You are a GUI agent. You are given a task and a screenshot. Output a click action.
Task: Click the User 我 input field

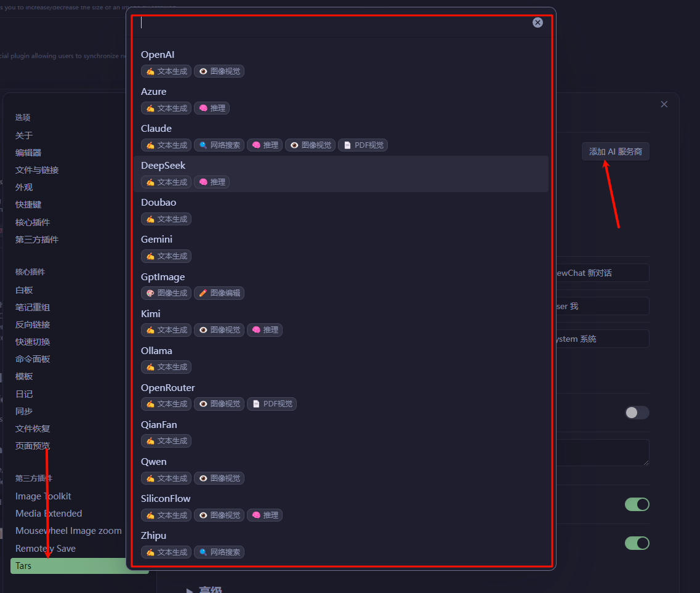coord(601,306)
